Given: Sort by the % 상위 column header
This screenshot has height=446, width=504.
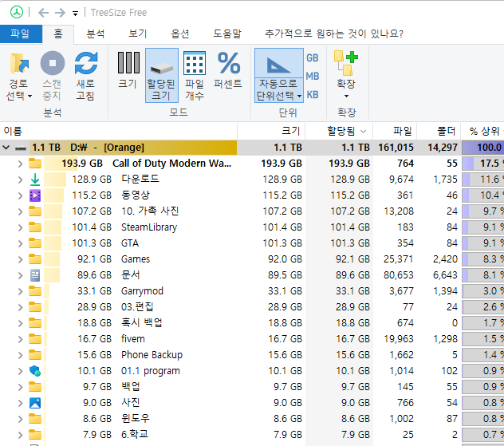Looking at the screenshot, I should point(482,131).
